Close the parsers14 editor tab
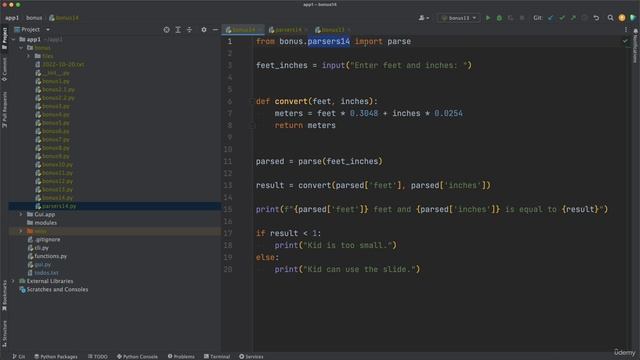640x360 pixels. click(x=306, y=30)
